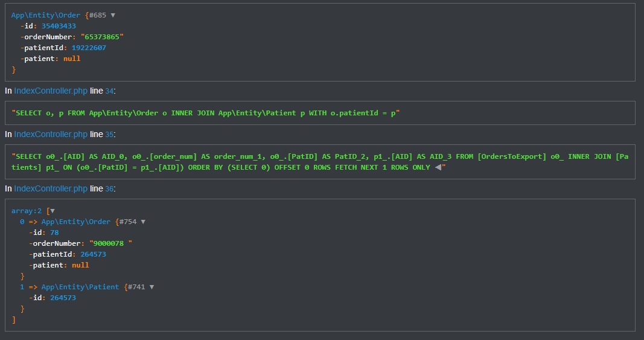Select Patient id value 264573
Screen dimensions: 644x340
point(63,298)
